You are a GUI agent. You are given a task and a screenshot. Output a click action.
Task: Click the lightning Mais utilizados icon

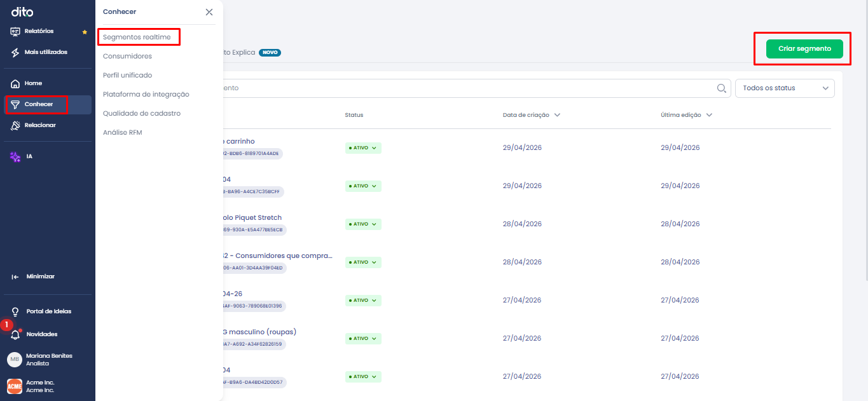15,52
